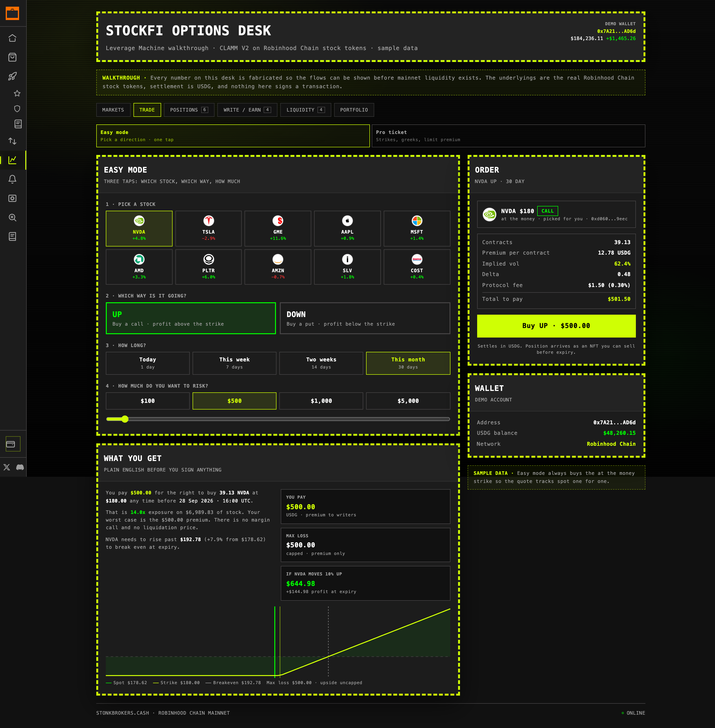The height and width of the screenshot is (728, 715).
Task: Pick the NVDA stock tile
Action: (139, 228)
